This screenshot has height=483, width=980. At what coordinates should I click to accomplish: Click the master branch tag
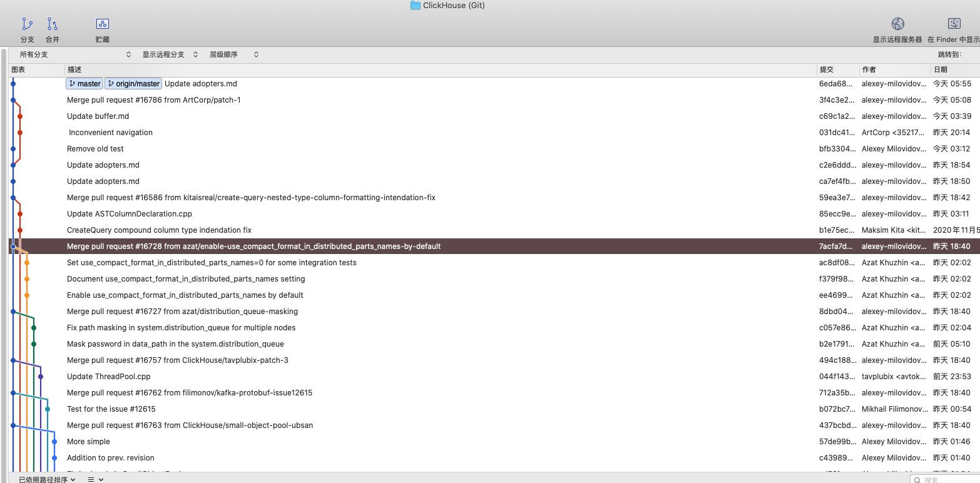(x=84, y=84)
